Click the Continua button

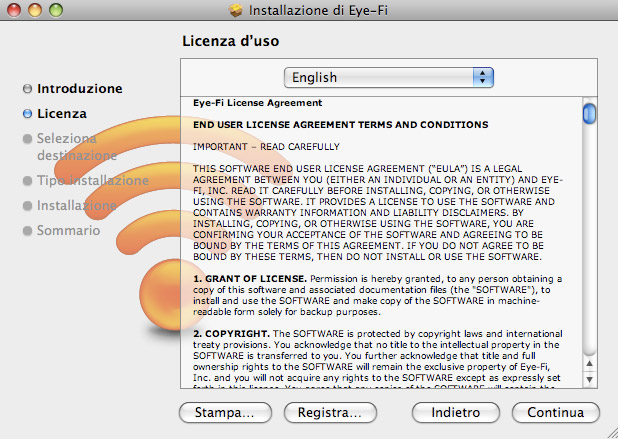pos(556,413)
